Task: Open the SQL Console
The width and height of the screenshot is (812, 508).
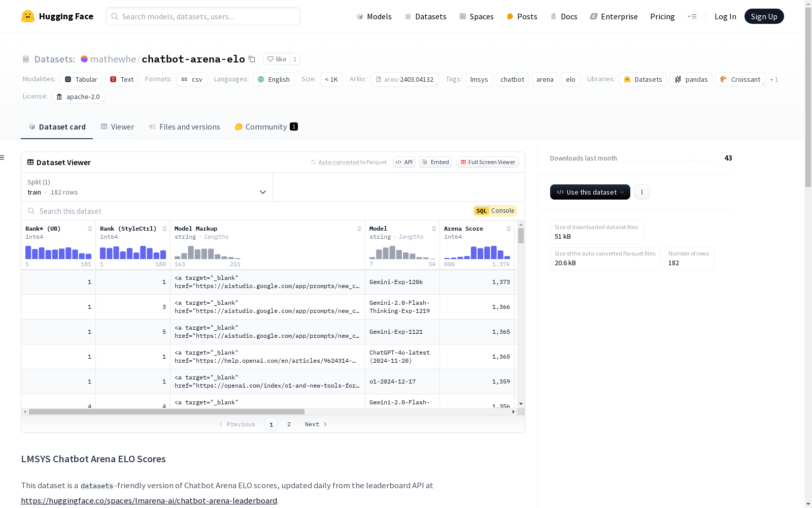Action: pos(495,211)
